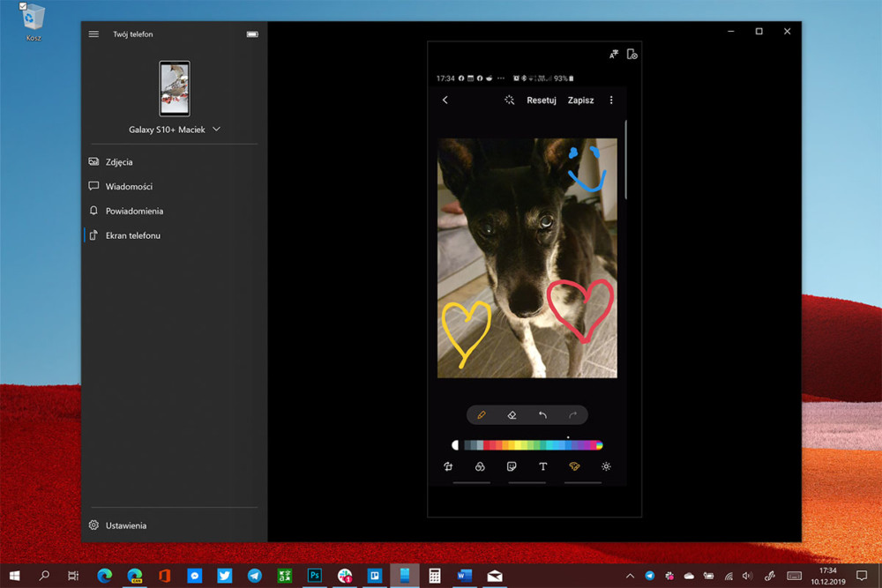The width and height of the screenshot is (882, 588).
Task: Open the rainbow custom color picker
Action: click(599, 445)
